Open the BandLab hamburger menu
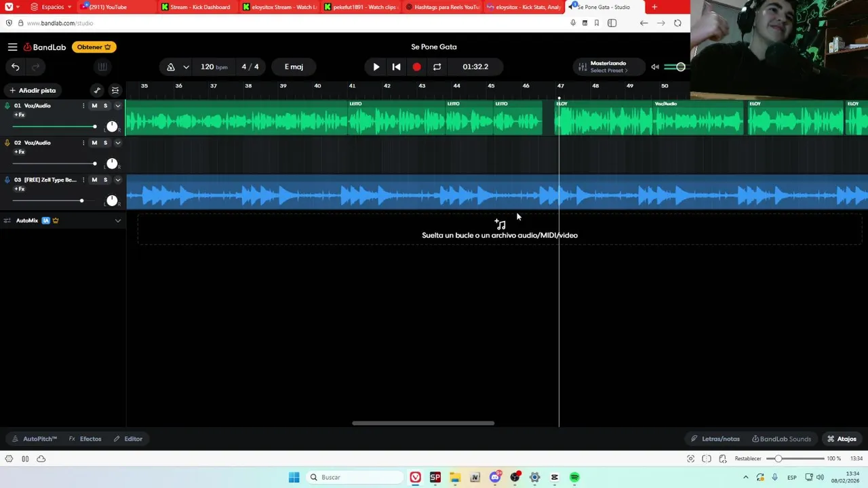The width and height of the screenshot is (868, 488). (x=12, y=47)
